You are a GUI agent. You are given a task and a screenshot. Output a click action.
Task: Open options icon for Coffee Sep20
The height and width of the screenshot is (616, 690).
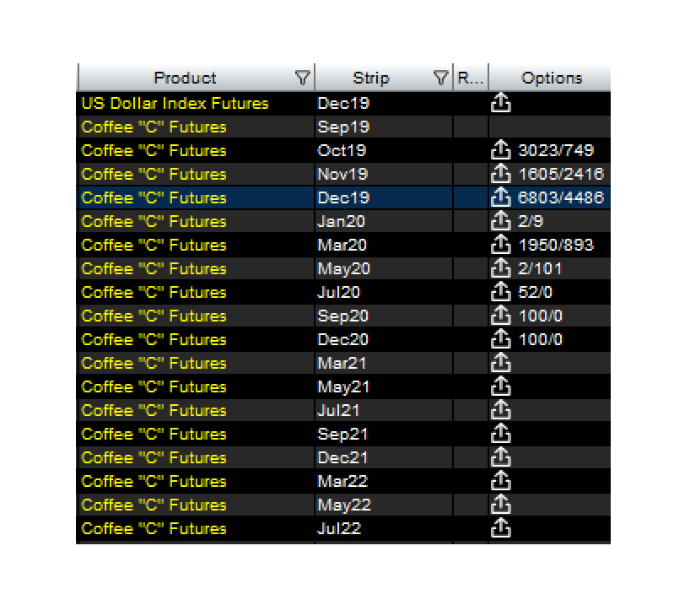[501, 316]
